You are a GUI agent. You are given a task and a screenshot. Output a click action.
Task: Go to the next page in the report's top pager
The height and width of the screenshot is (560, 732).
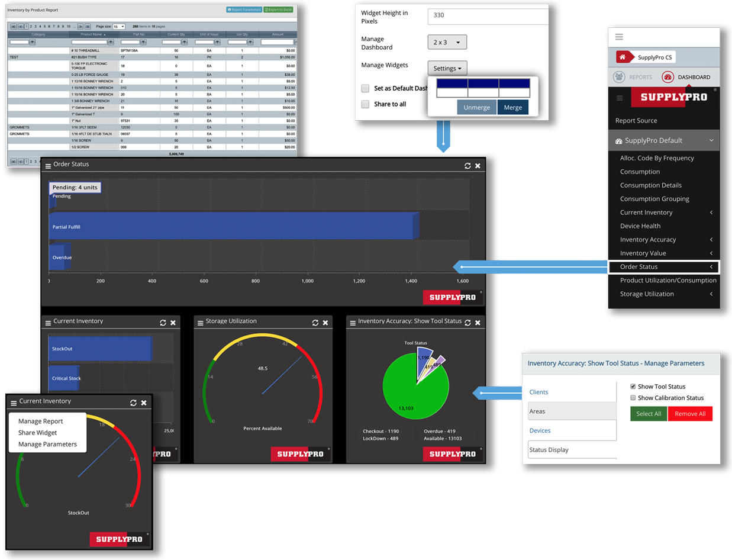click(80, 27)
